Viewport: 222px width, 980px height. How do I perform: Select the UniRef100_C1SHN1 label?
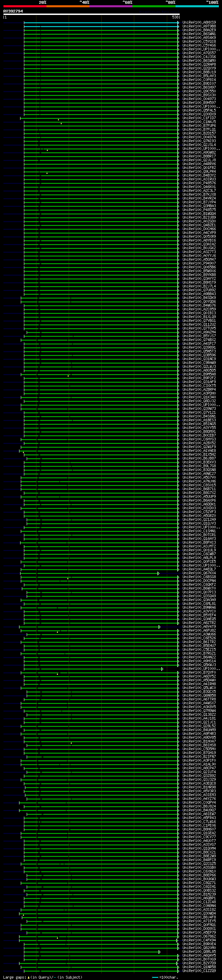coord(199,531)
